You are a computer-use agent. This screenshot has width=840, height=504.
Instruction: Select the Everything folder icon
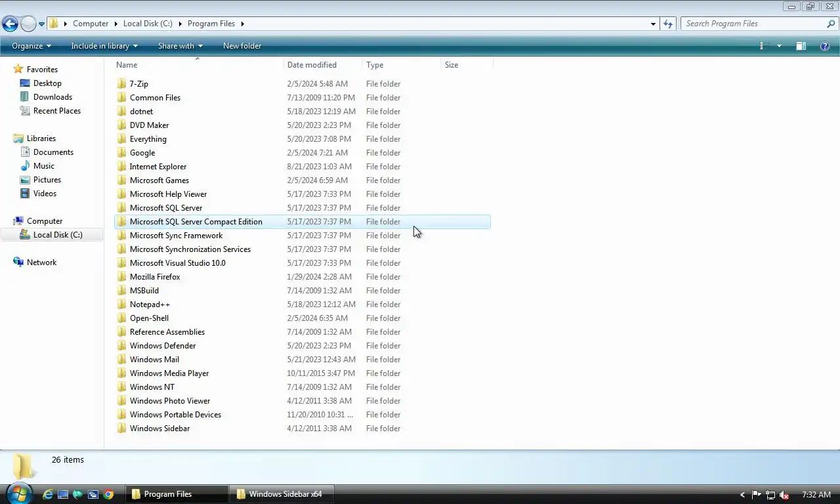tap(121, 139)
